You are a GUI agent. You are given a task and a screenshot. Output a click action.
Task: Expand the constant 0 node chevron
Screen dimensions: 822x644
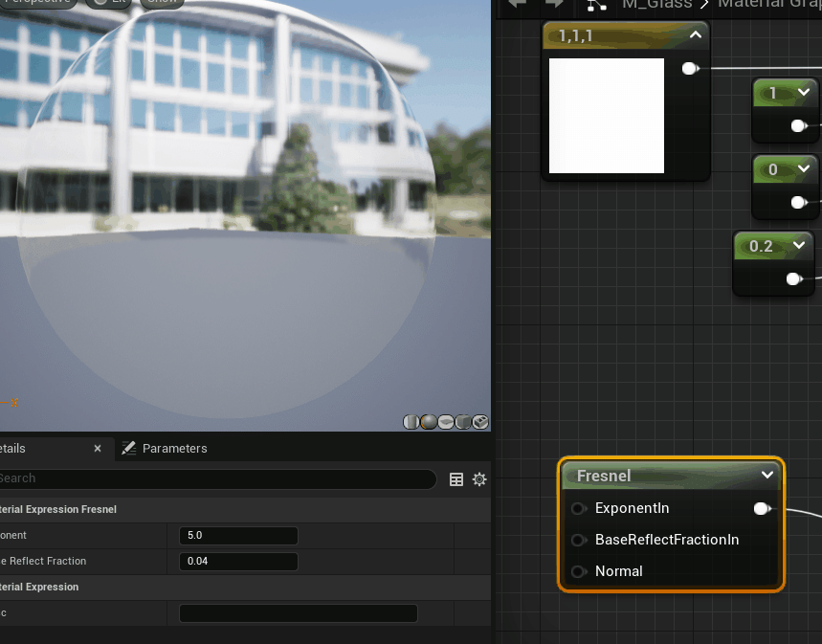pos(804,168)
